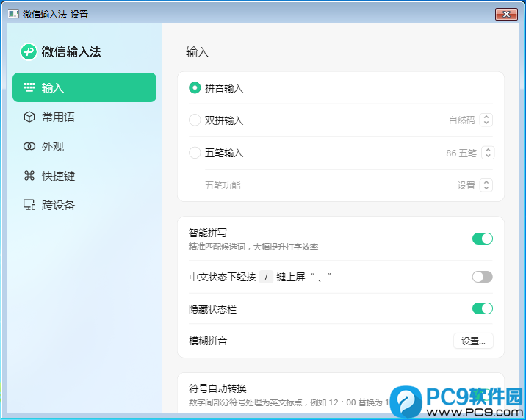Open the 输入 settings tab

click(x=84, y=87)
